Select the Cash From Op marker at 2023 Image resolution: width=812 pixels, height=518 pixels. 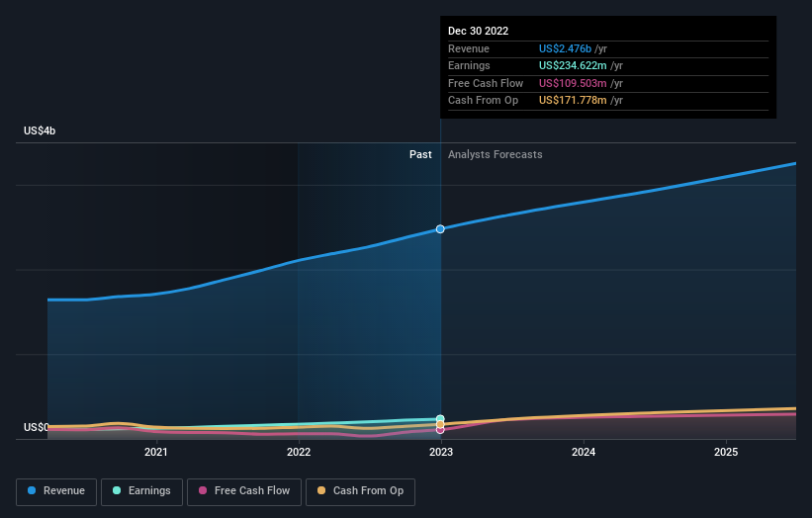click(x=440, y=424)
